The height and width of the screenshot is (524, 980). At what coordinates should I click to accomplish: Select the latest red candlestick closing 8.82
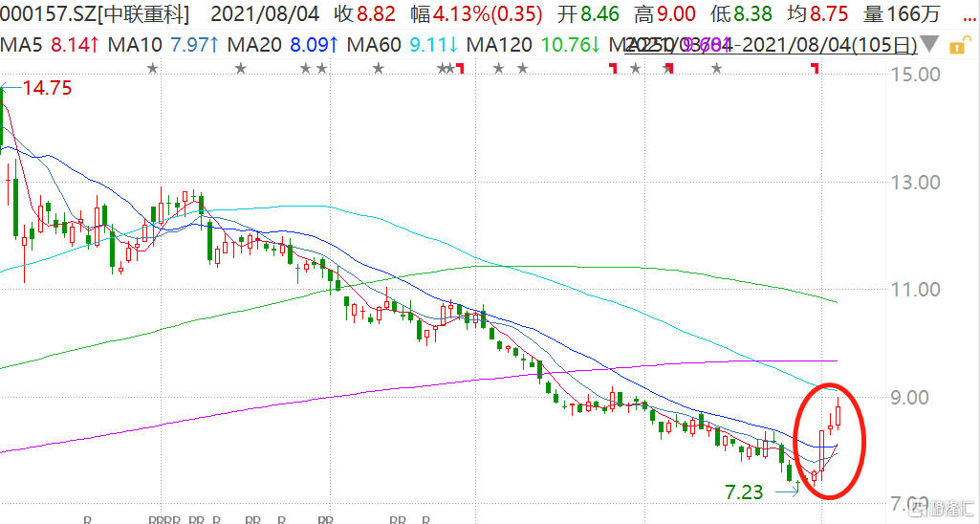pyautogui.click(x=838, y=415)
